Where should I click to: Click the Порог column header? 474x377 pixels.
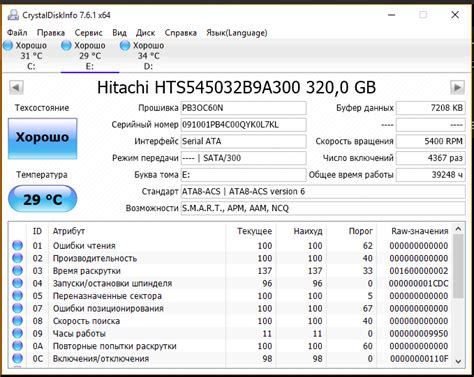click(360, 231)
